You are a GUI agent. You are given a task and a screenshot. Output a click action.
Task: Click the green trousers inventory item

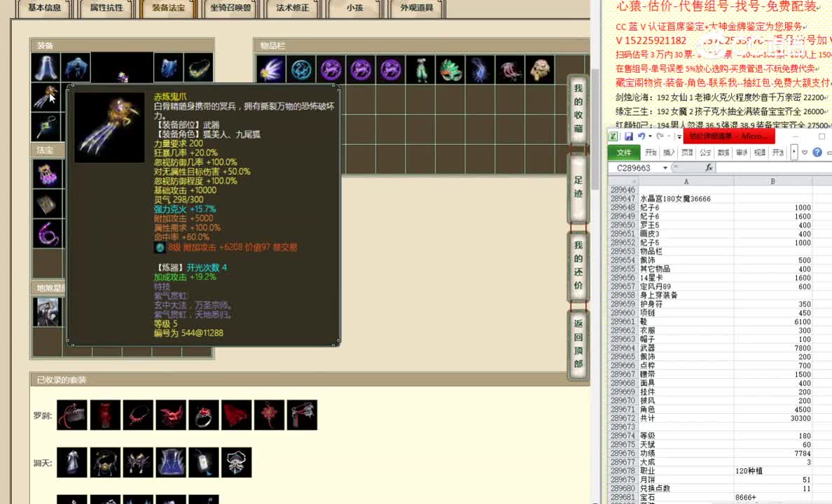coord(421,69)
